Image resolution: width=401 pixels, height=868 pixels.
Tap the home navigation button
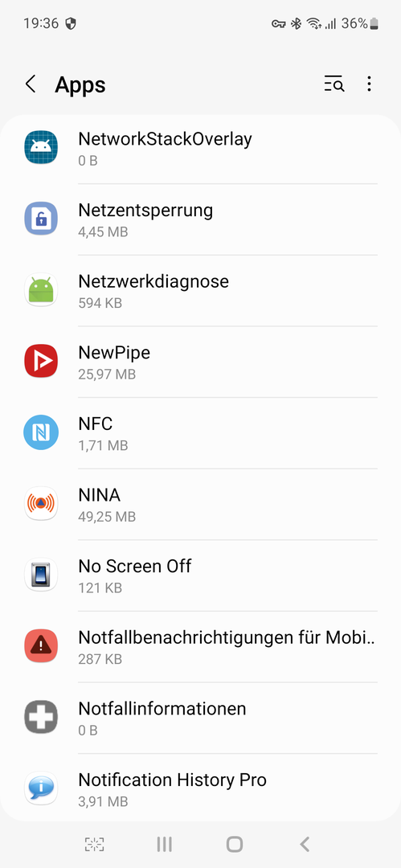tap(235, 844)
